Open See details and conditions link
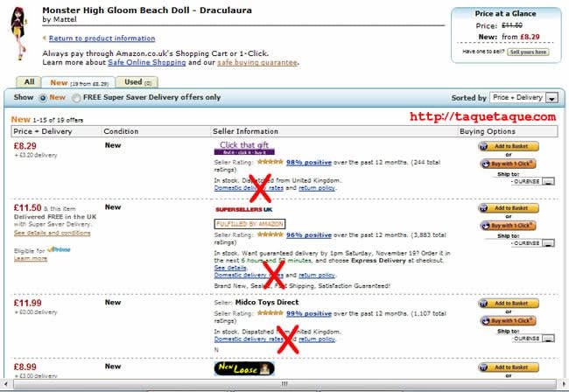 click(53, 233)
